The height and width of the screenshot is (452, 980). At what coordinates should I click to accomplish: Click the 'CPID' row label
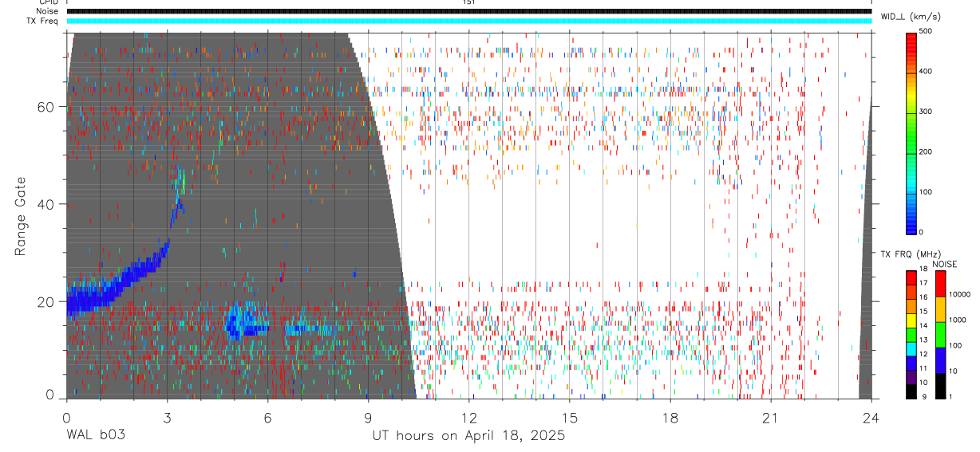tap(47, 2)
